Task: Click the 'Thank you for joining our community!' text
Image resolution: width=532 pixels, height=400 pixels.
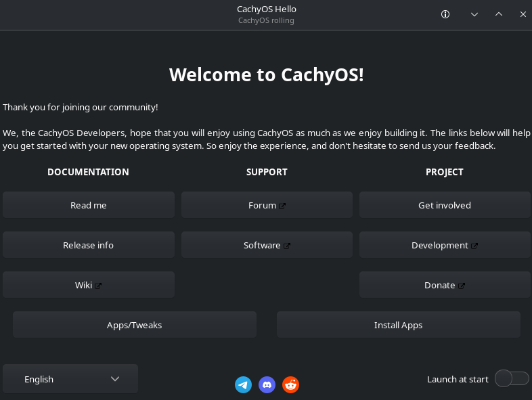Action: click(x=81, y=107)
